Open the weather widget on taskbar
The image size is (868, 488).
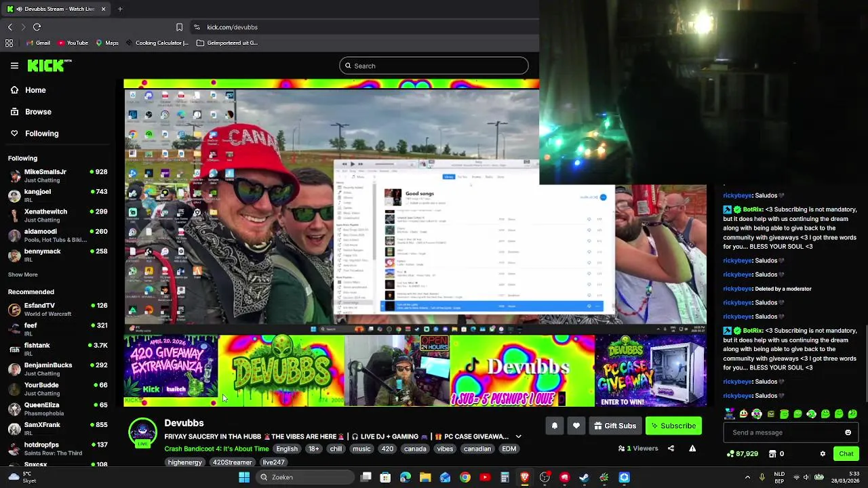[x=22, y=477]
